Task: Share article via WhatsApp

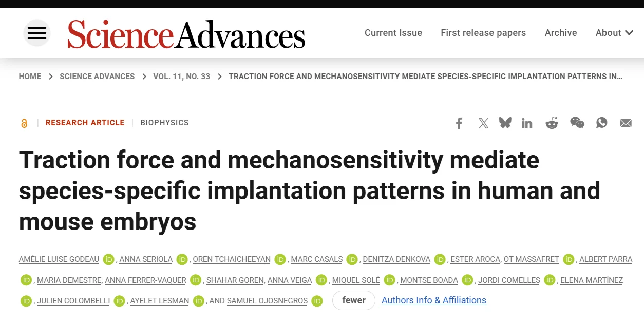Action: 602,123
